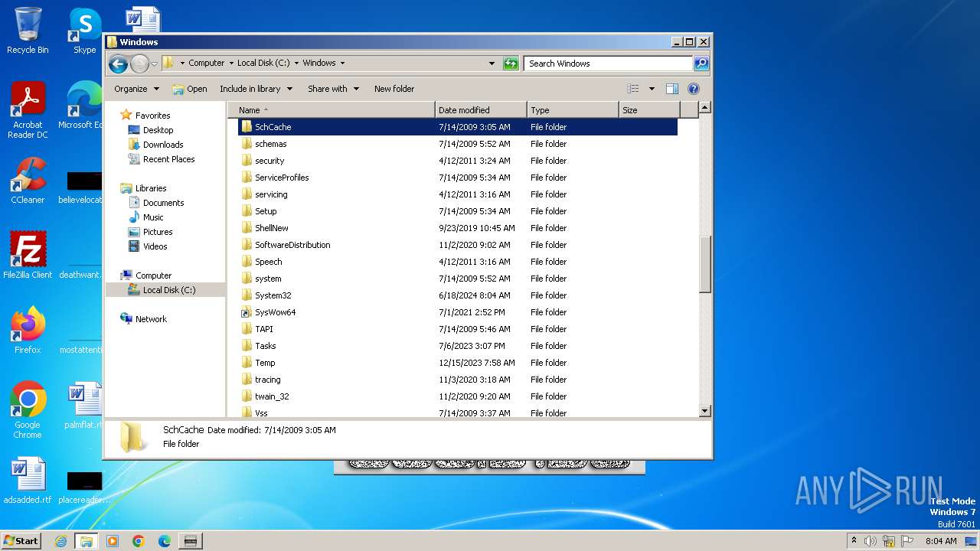Screen dimensions: 980x551
Task: Open Documents library
Action: [x=163, y=203]
